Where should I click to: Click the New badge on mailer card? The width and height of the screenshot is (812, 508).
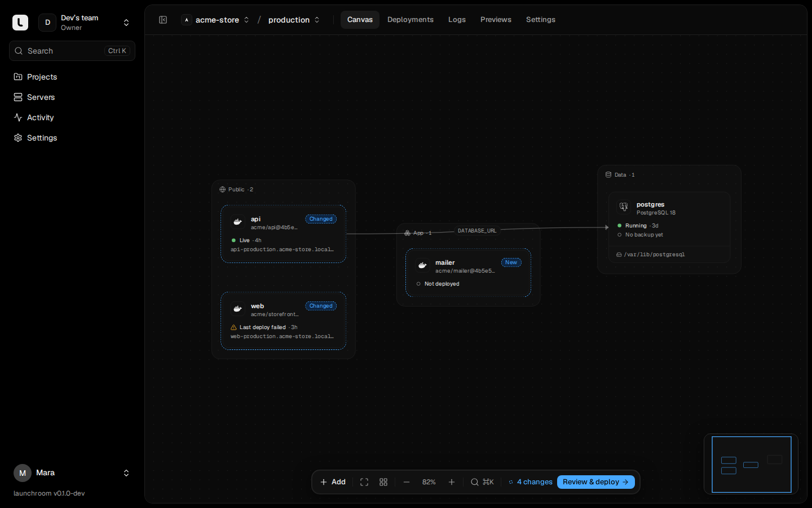click(x=511, y=262)
